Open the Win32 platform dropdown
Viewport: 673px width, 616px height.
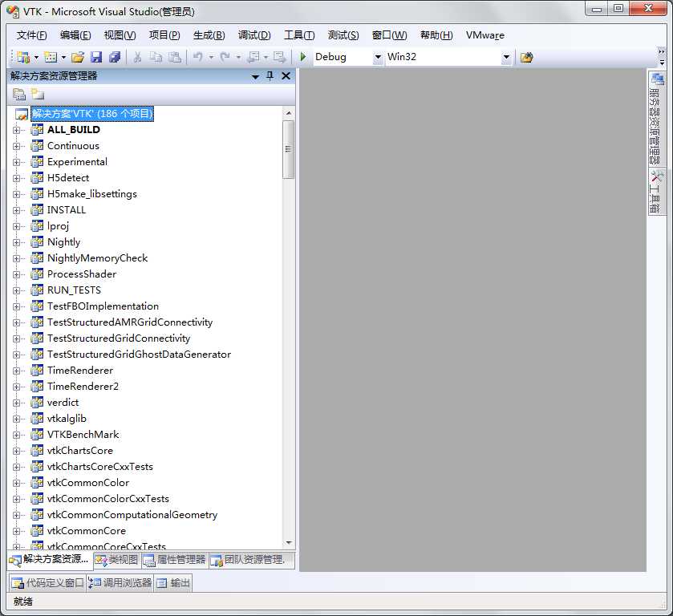click(x=506, y=57)
